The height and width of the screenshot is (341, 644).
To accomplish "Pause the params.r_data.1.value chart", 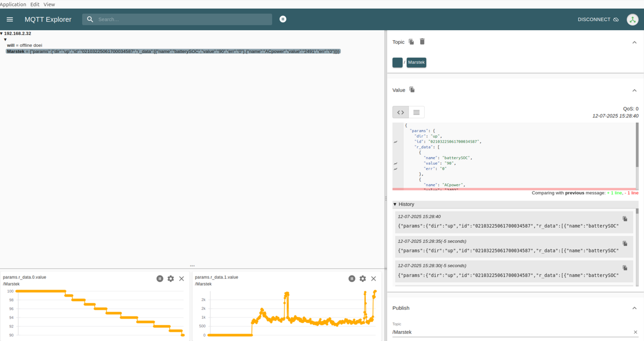I will [x=352, y=279].
